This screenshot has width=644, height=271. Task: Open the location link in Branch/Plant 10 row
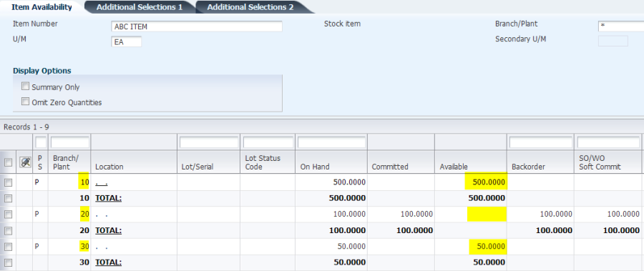tap(102, 182)
